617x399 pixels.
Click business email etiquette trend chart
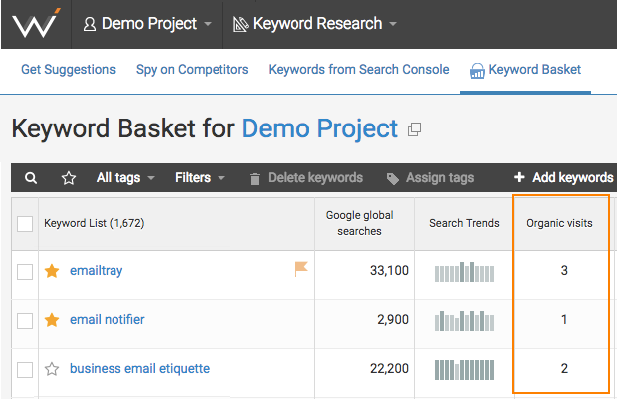tap(464, 370)
